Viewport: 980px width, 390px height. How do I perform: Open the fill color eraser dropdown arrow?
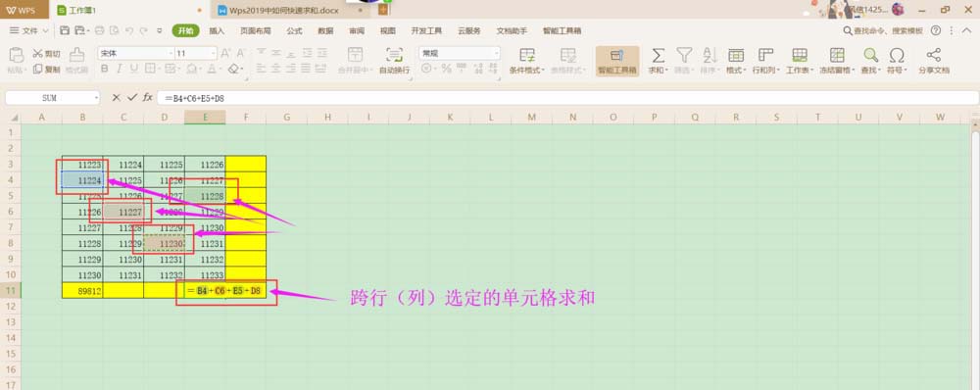[241, 70]
